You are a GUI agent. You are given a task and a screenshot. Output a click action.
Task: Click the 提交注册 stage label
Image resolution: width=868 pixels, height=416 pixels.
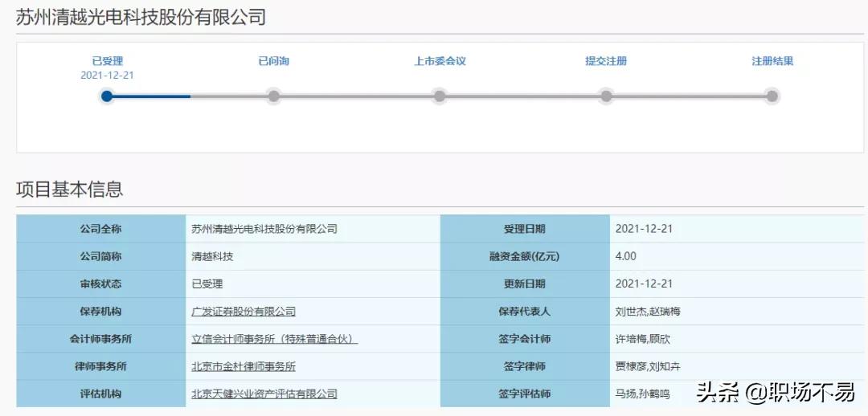click(x=606, y=61)
